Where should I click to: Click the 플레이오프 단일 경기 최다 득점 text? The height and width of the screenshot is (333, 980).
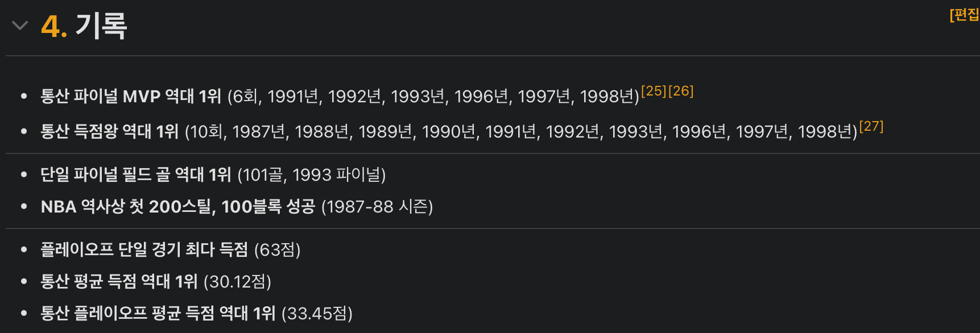pos(144,249)
